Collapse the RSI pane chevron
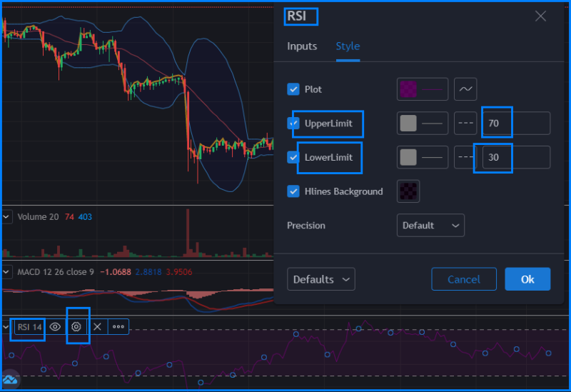 (x=6, y=327)
